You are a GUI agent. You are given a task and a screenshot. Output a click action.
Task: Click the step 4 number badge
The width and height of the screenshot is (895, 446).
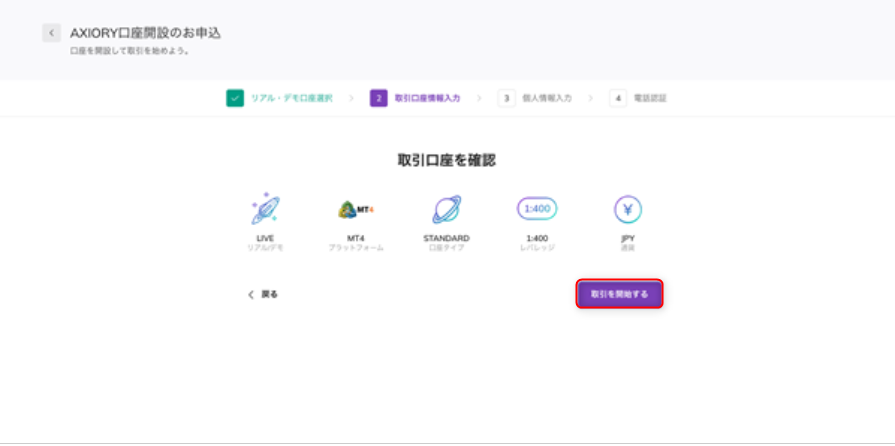pos(618,98)
